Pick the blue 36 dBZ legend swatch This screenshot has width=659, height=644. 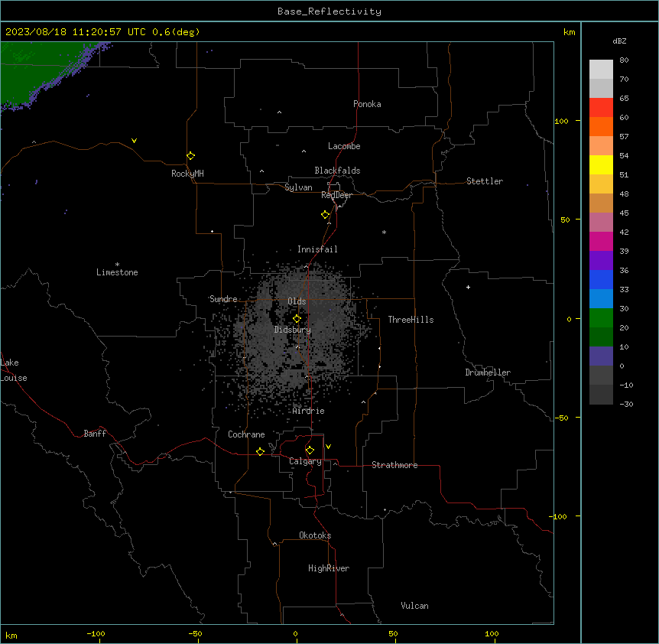(x=601, y=279)
